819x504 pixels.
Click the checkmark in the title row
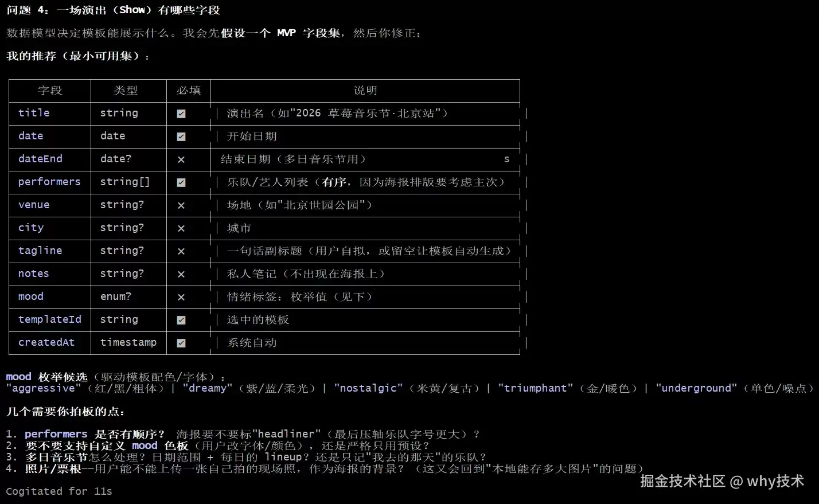pyautogui.click(x=181, y=114)
